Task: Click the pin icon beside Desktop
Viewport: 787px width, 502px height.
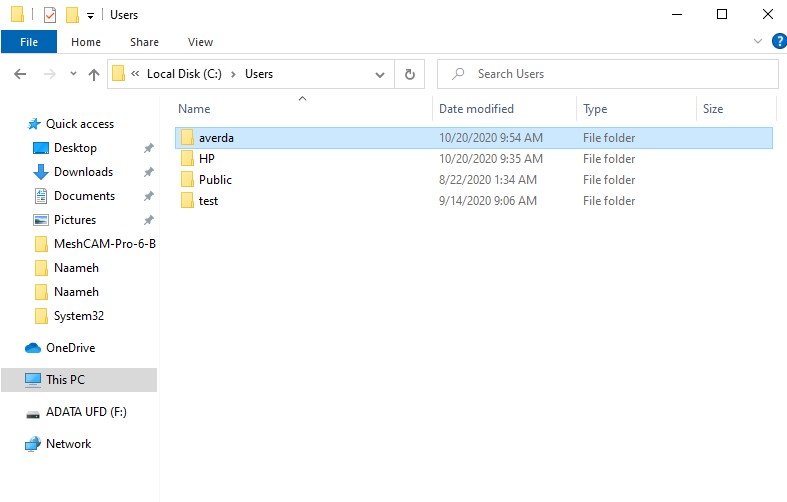Action: coord(149,148)
